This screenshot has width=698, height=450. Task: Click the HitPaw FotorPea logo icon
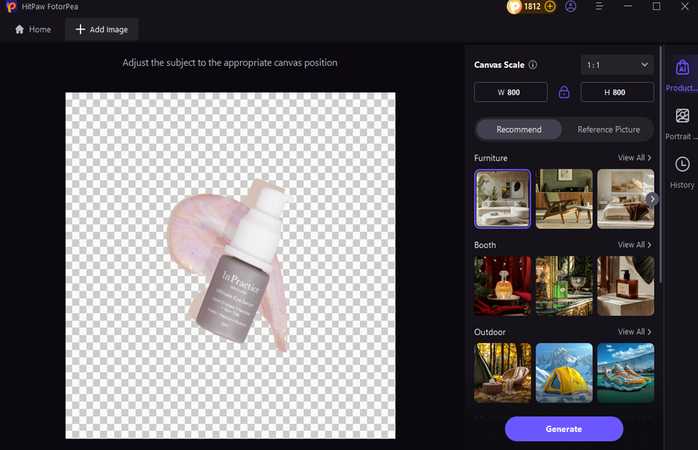[x=11, y=7]
